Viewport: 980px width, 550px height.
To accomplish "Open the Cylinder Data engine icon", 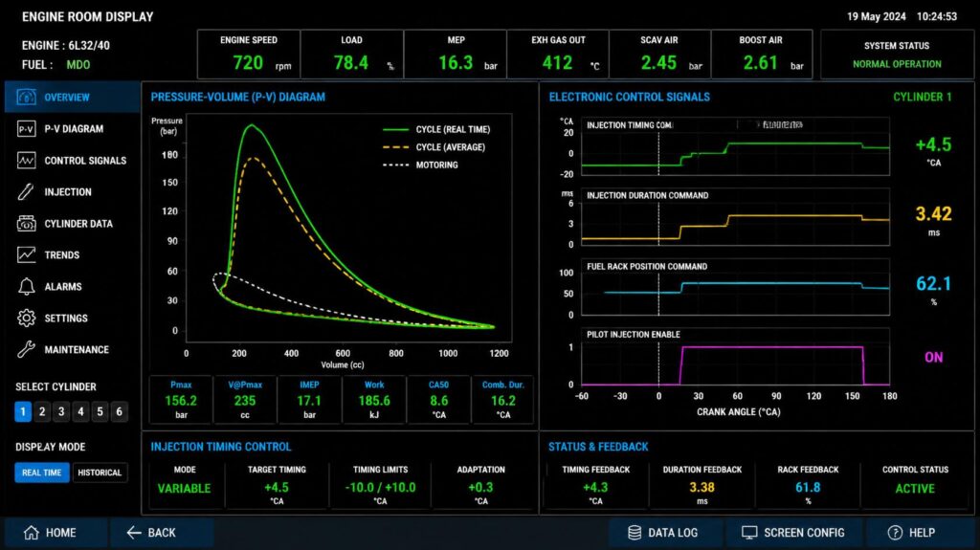I will 26,223.
